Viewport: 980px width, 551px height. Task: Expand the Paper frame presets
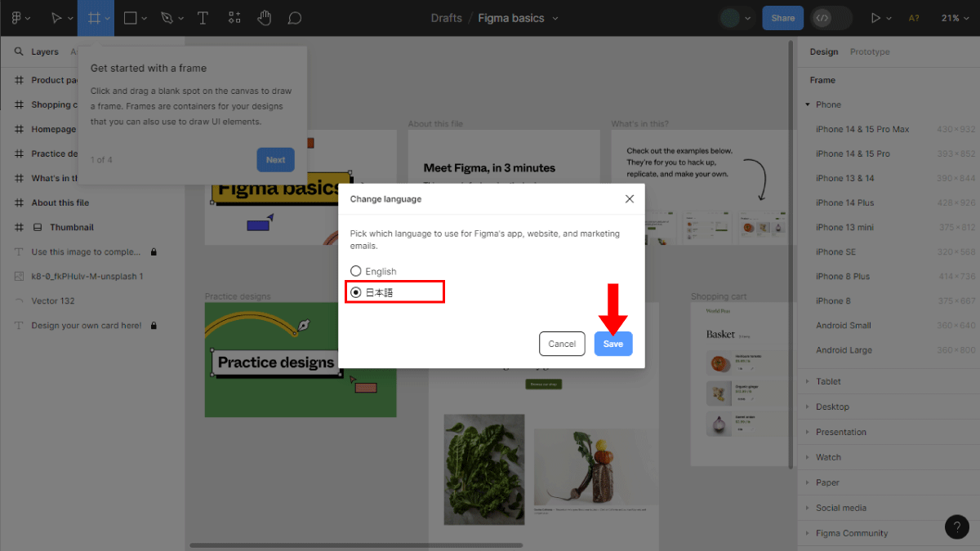click(x=808, y=482)
